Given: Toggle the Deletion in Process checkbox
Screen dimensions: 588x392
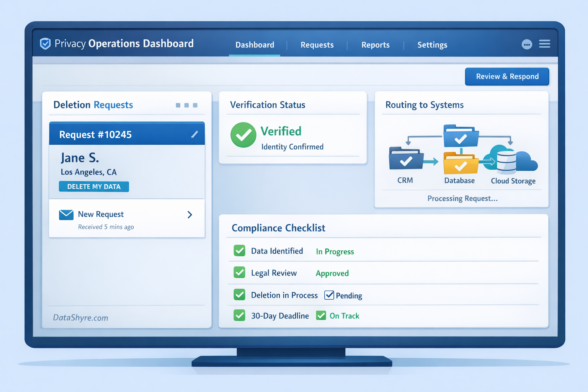Looking at the screenshot, I should [240, 295].
